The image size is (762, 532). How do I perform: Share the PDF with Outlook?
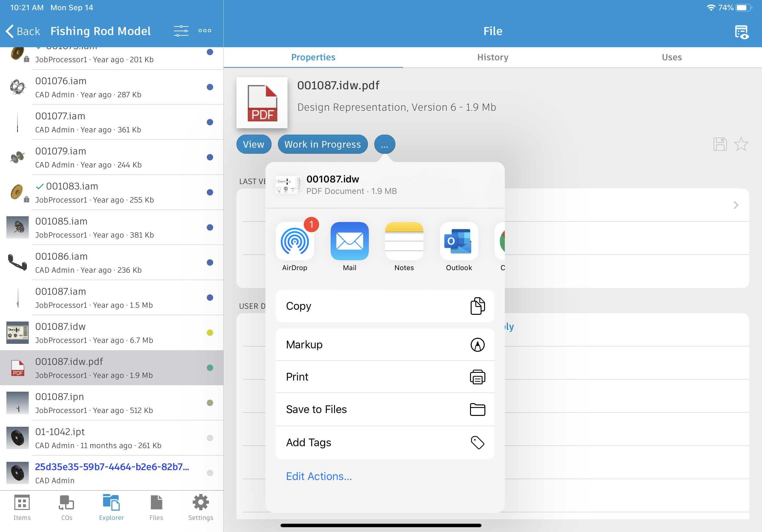point(458,242)
